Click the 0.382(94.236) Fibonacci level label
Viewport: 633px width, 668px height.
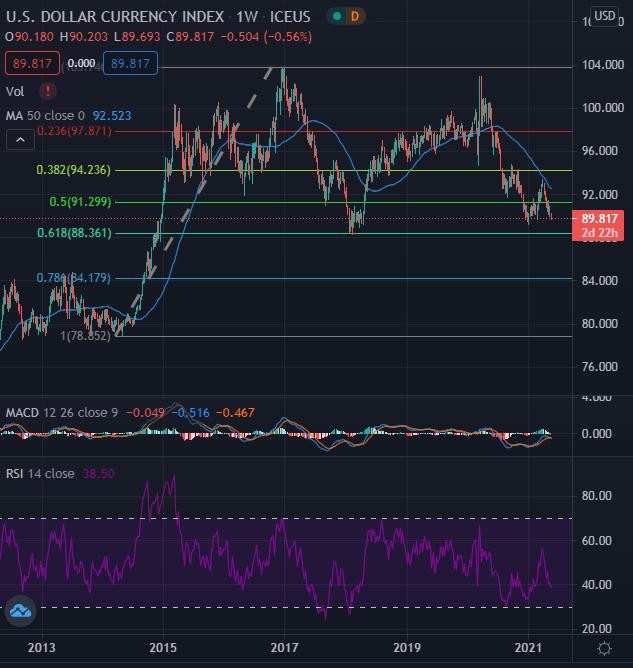[x=73, y=170]
